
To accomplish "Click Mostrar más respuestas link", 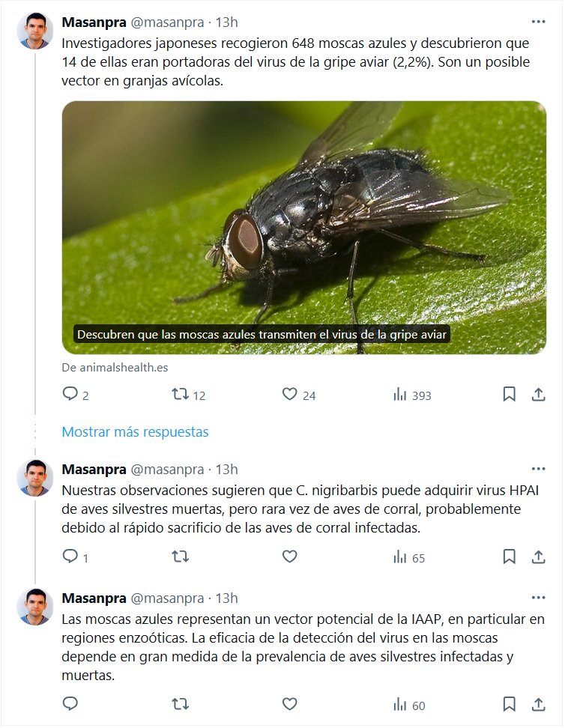I will click(135, 432).
